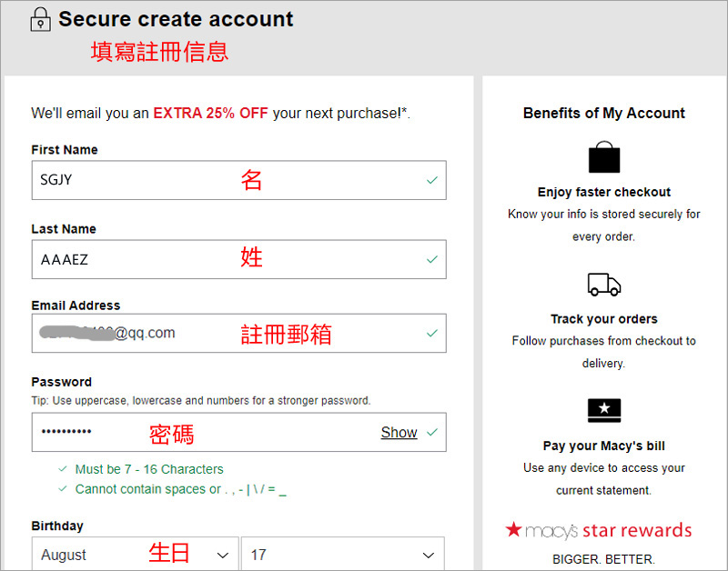Click the Benefits of My Account heading

click(603, 113)
